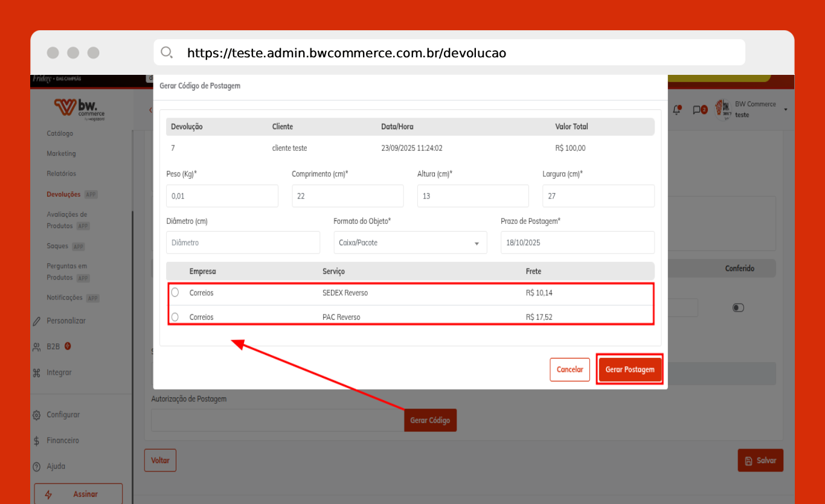Click the Diâmetro input field
825x504 pixels.
243,243
